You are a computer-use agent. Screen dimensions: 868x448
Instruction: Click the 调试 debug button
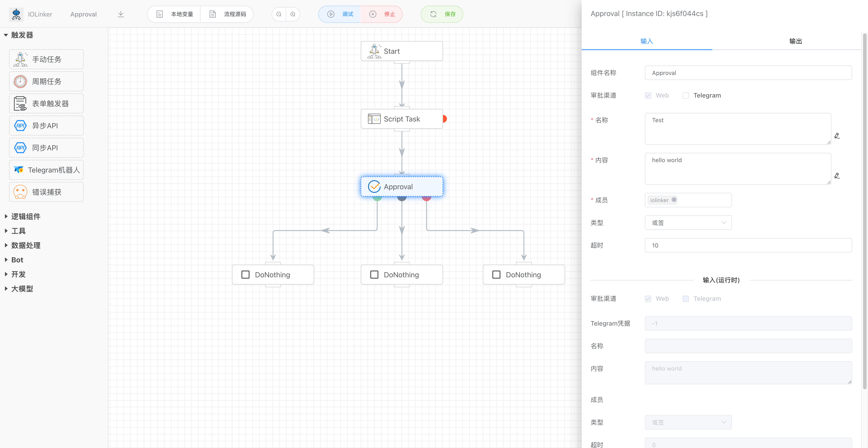coord(340,14)
